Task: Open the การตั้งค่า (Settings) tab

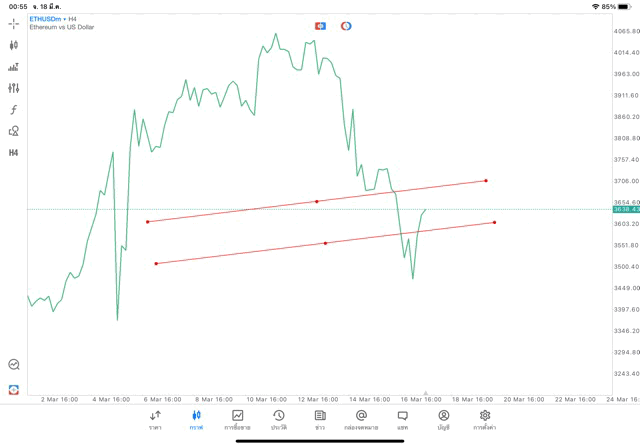Action: pos(485,419)
